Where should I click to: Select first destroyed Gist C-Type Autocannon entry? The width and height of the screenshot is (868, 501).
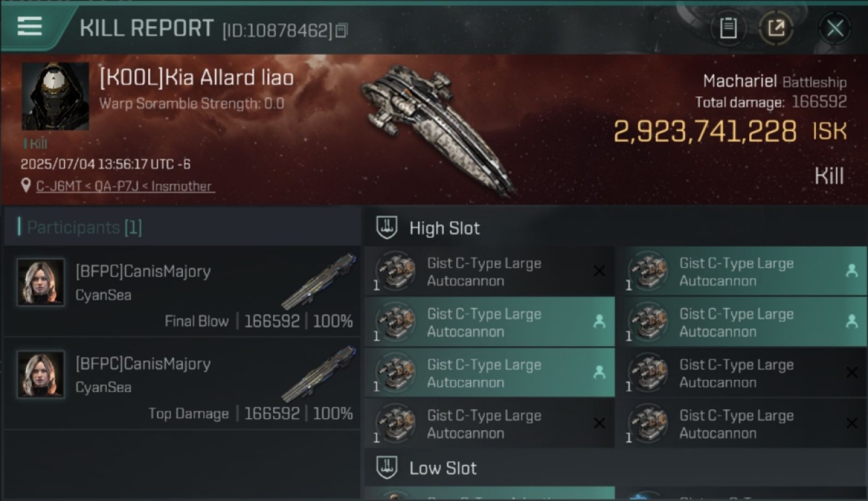click(489, 271)
